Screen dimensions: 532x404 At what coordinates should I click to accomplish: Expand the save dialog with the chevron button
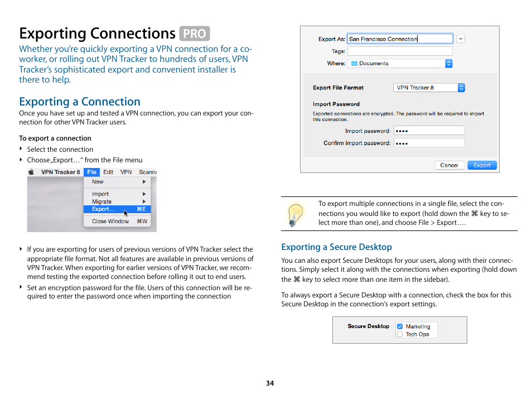pyautogui.click(x=461, y=39)
